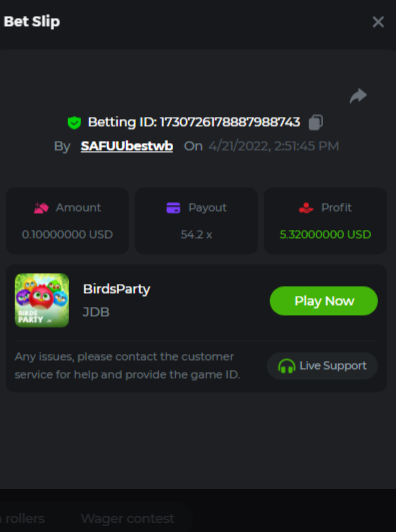Viewport: 396px width, 532px height.
Task: Open the BirdsParty game thumbnail
Action: 42,300
